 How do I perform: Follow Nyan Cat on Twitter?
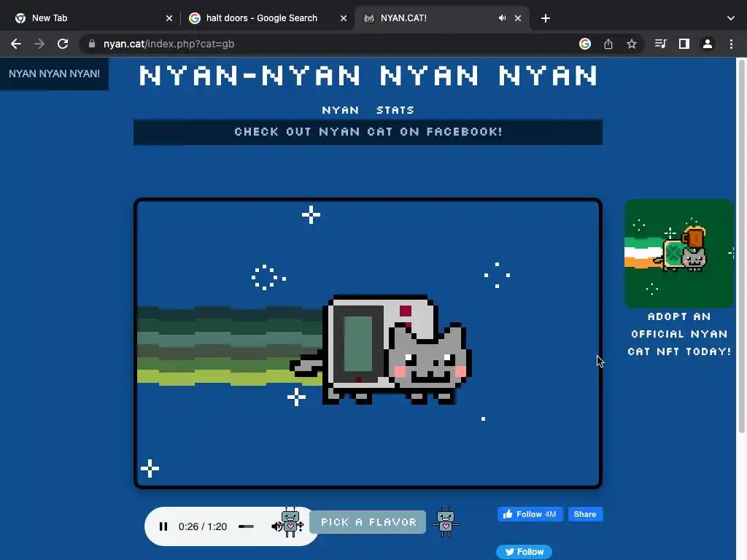(x=524, y=551)
